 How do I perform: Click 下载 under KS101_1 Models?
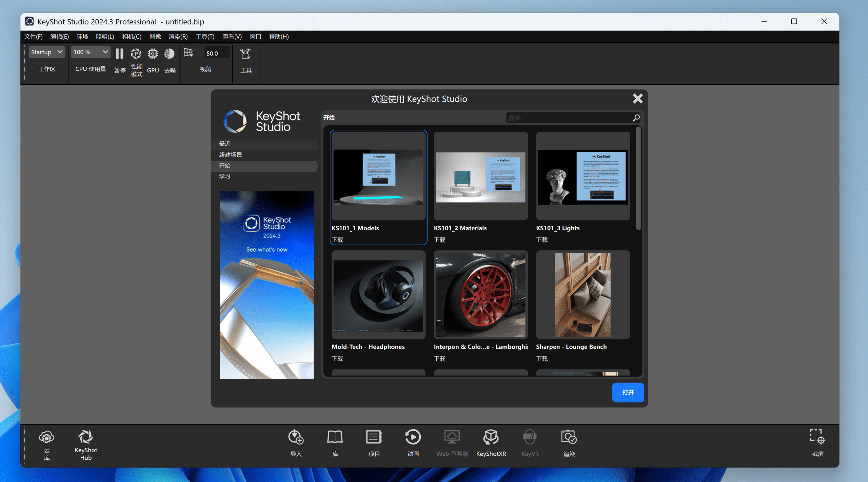click(337, 239)
